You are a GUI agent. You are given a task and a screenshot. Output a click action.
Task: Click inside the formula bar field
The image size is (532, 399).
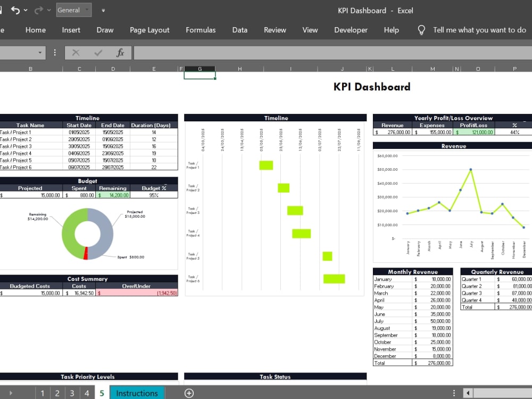point(332,53)
